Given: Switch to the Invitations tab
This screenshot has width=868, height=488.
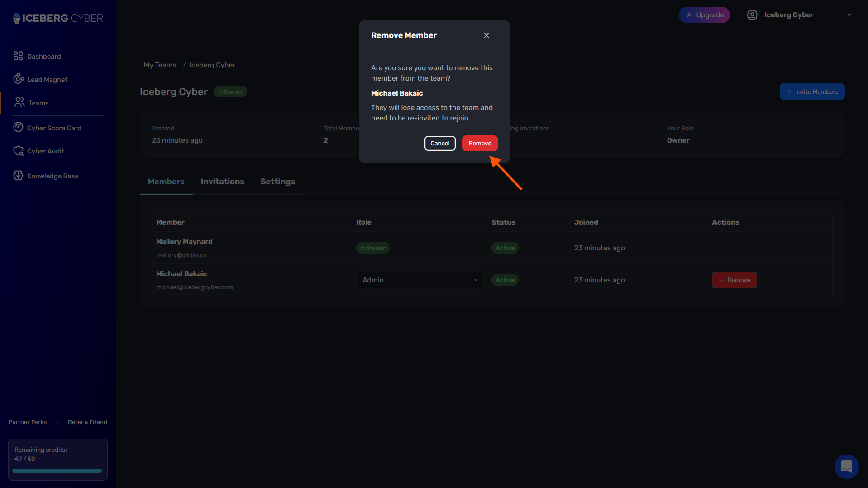Looking at the screenshot, I should (x=222, y=182).
